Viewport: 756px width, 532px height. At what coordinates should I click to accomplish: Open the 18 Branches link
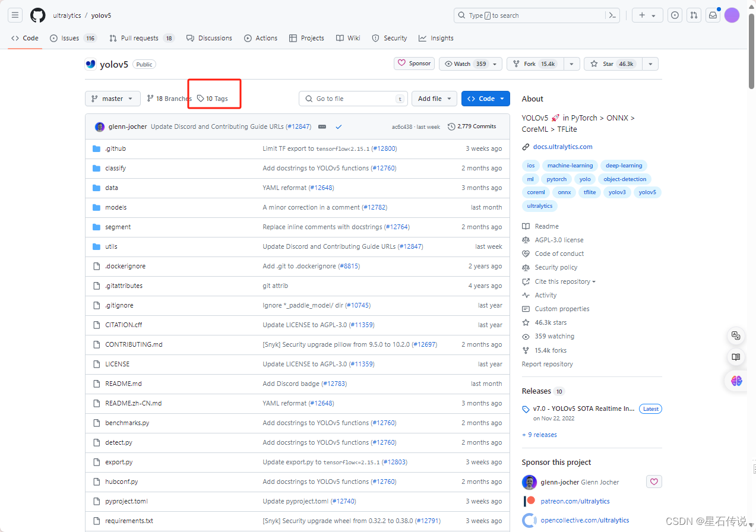click(169, 99)
